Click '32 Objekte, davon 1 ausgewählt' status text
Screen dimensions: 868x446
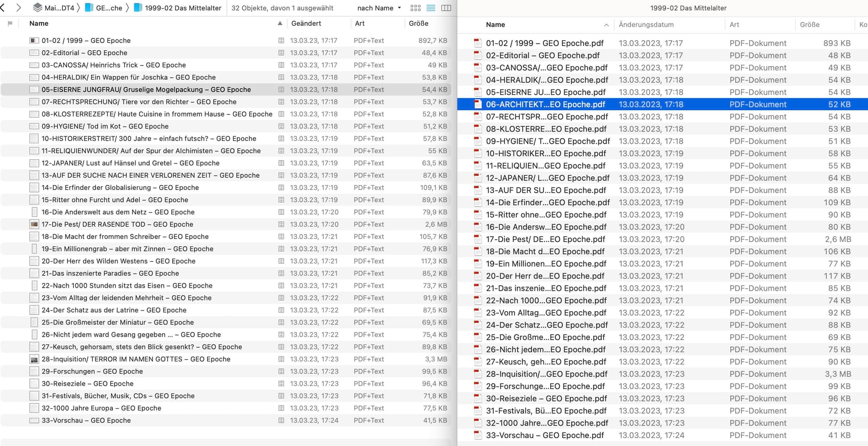pyautogui.click(x=282, y=8)
